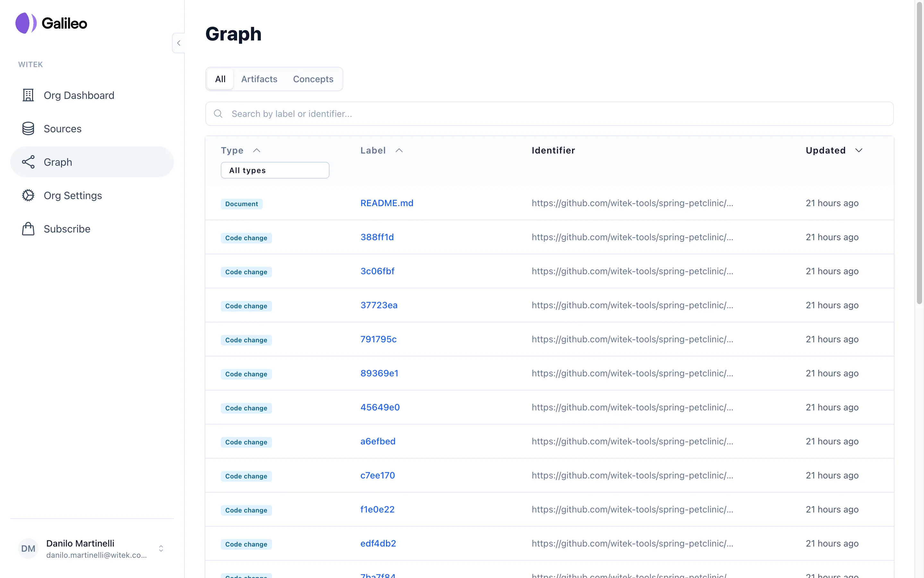Open the a6efbed code change link
The width and height of the screenshot is (924, 578).
(378, 441)
